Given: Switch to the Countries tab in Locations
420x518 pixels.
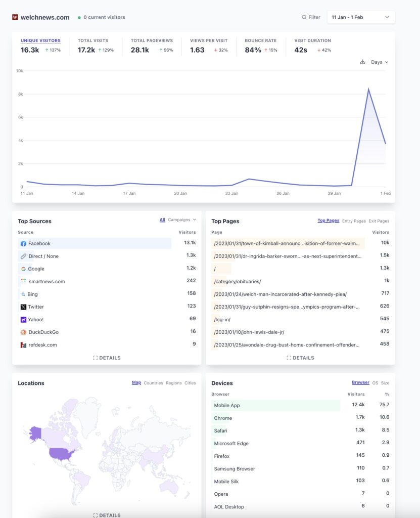Looking at the screenshot, I should pyautogui.click(x=153, y=383).
